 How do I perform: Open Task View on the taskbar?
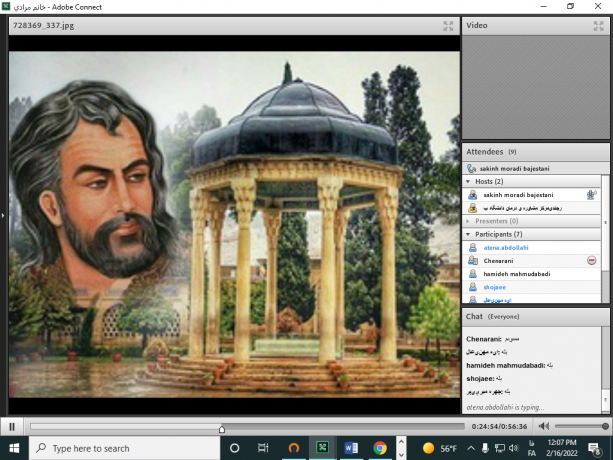[263, 448]
